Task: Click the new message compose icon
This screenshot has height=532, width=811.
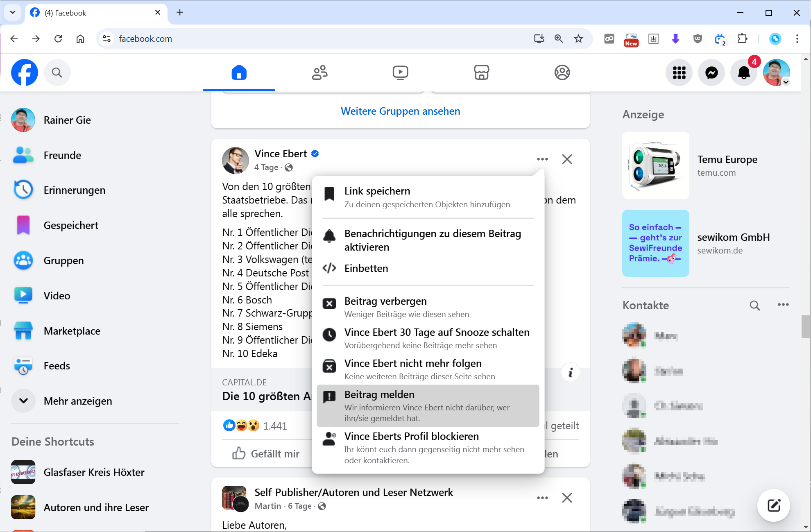Action: point(773,505)
